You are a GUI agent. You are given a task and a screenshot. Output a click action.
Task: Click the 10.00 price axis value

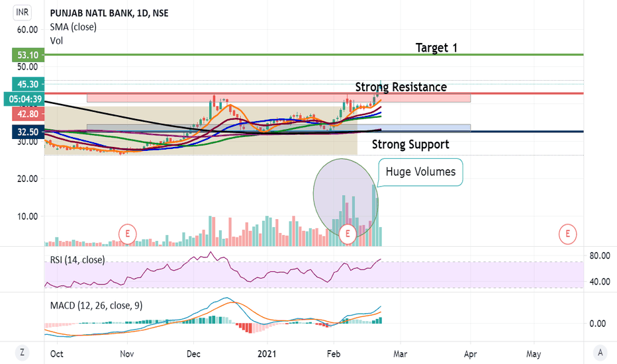[x=28, y=216]
